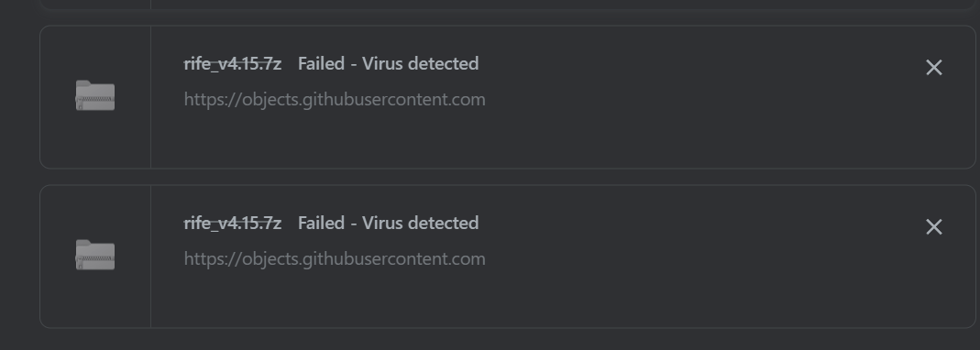Image resolution: width=980 pixels, height=350 pixels.
Task: Click the word 'Failed' in the last entry's status
Action: (x=321, y=224)
